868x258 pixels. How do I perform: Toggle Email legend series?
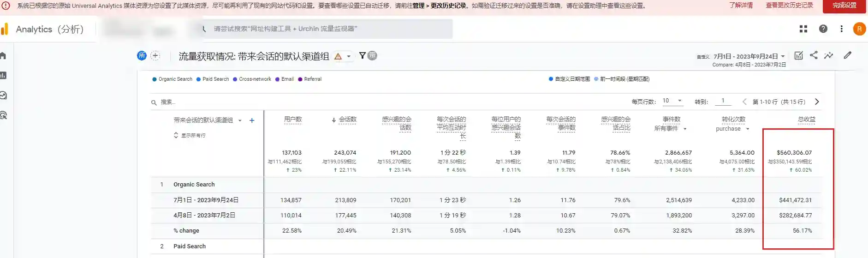(x=285, y=79)
